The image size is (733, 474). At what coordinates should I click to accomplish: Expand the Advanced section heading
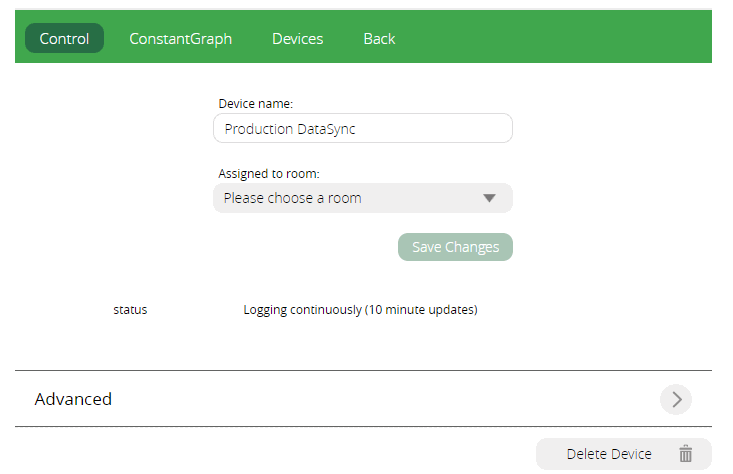(x=73, y=399)
